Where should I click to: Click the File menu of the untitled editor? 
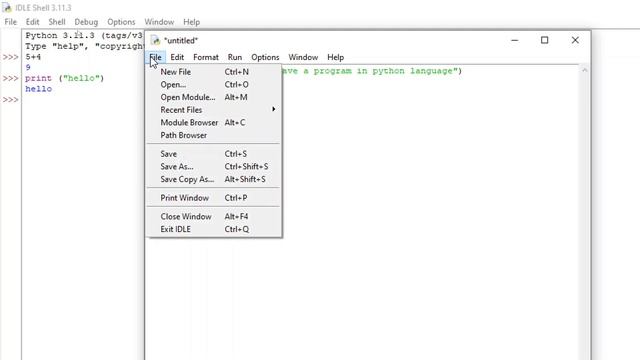tap(156, 57)
